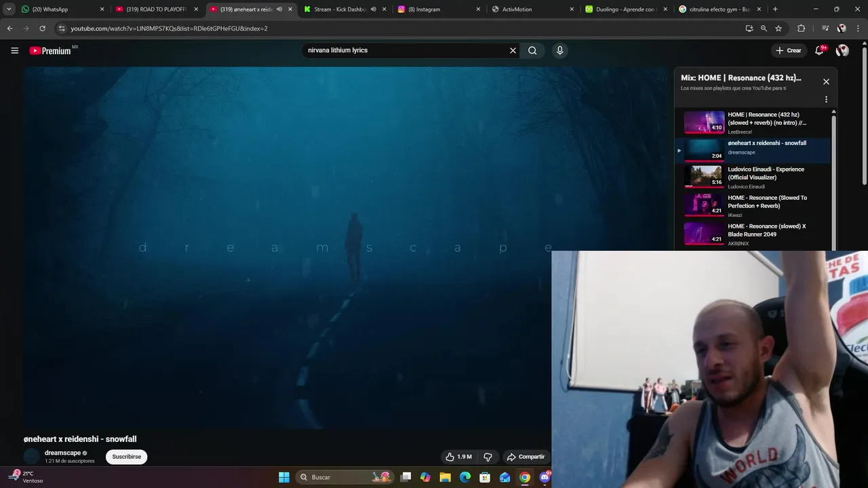
Task: Open the dreamscape channel name link
Action: [x=62, y=453]
